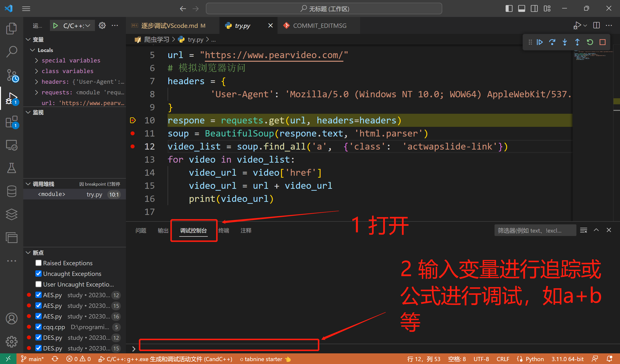This screenshot has height=364, width=620.
Task: Disable Uncaught Exceptions breakpoint
Action: pos(38,273)
